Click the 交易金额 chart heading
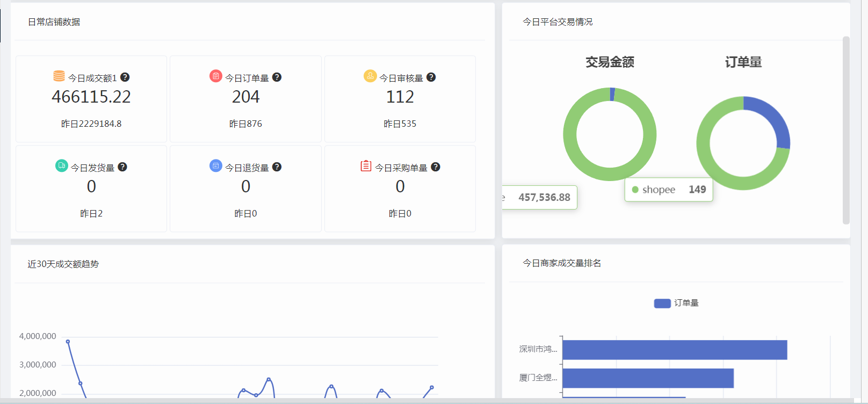Viewport: 868px width, 404px height. click(610, 62)
